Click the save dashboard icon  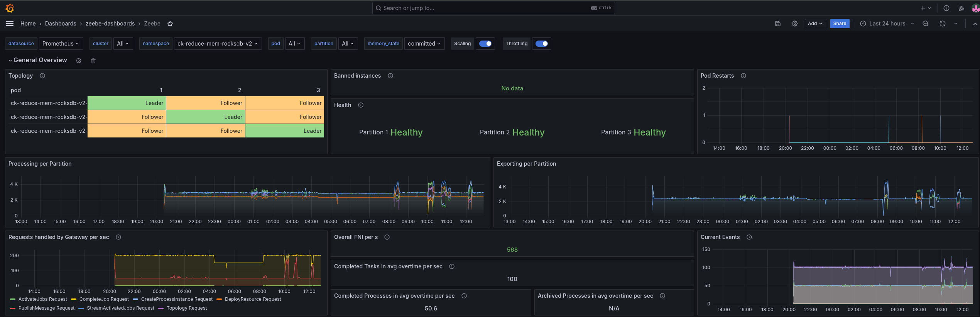click(x=778, y=24)
